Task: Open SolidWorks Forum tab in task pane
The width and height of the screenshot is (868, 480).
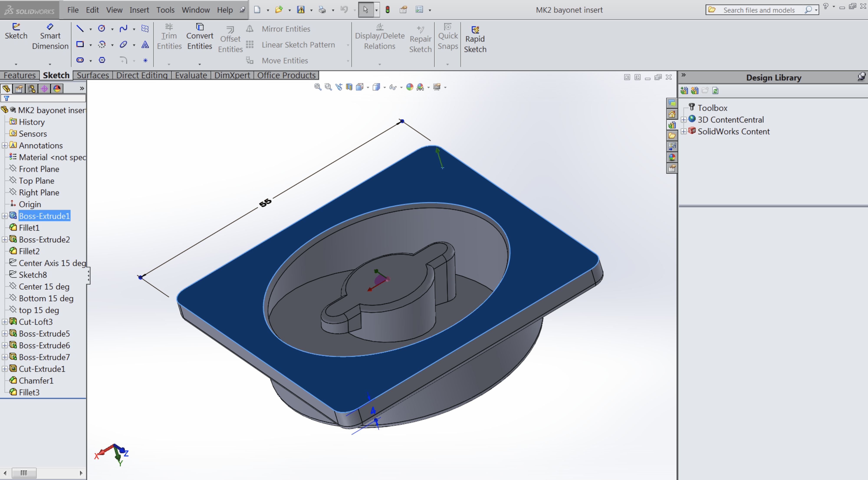Action: tap(672, 103)
